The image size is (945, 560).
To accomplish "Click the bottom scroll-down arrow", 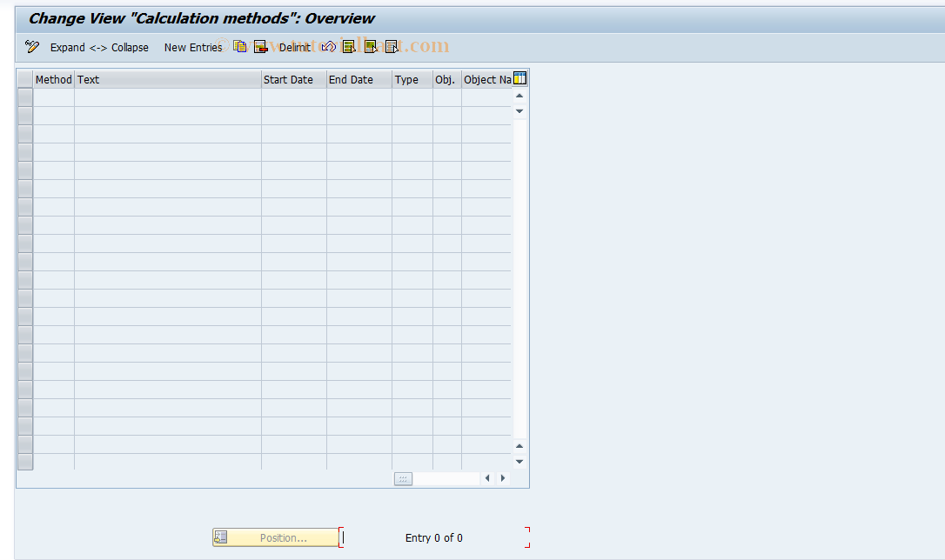I will [519, 462].
